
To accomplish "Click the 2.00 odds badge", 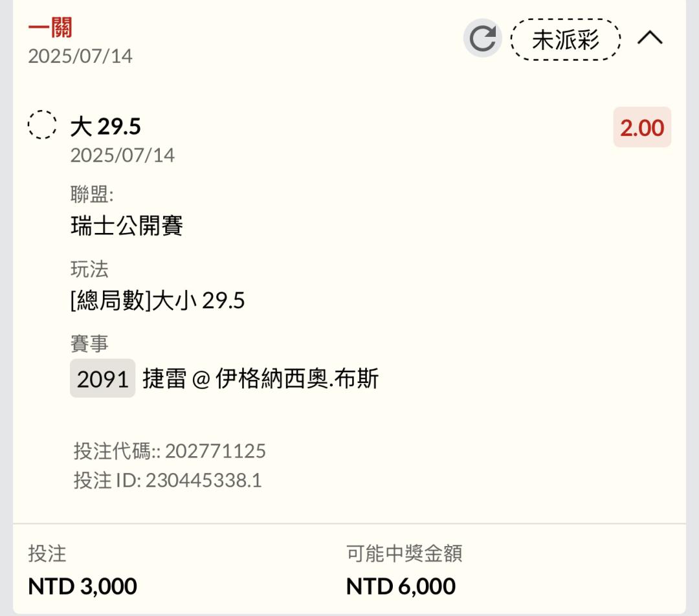I will 642,127.
